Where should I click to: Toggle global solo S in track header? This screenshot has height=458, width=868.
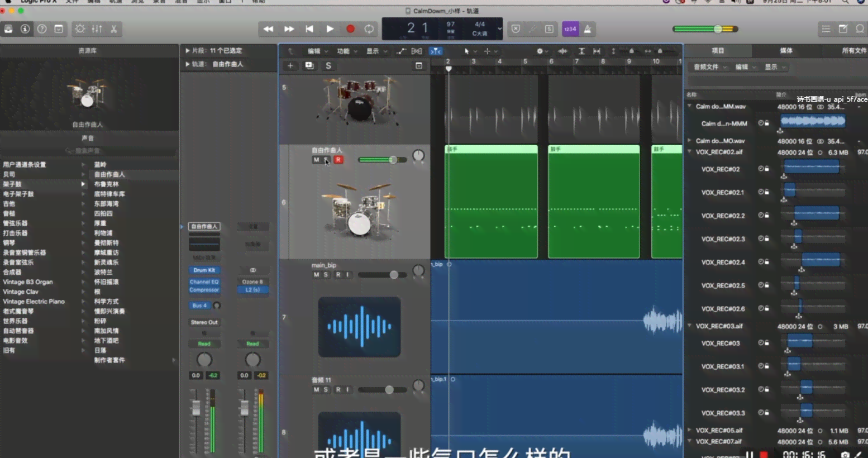328,66
